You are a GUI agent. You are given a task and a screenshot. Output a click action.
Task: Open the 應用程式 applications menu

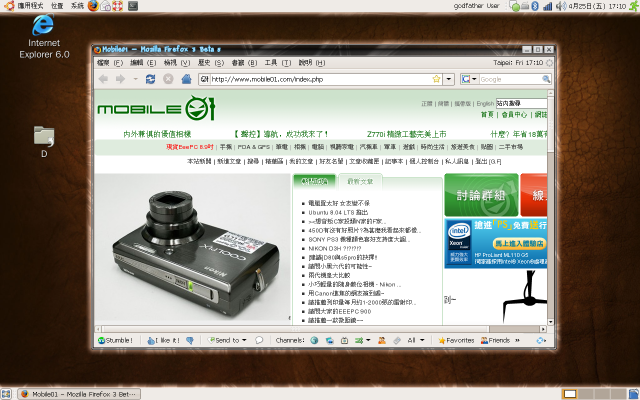tap(24, 6)
